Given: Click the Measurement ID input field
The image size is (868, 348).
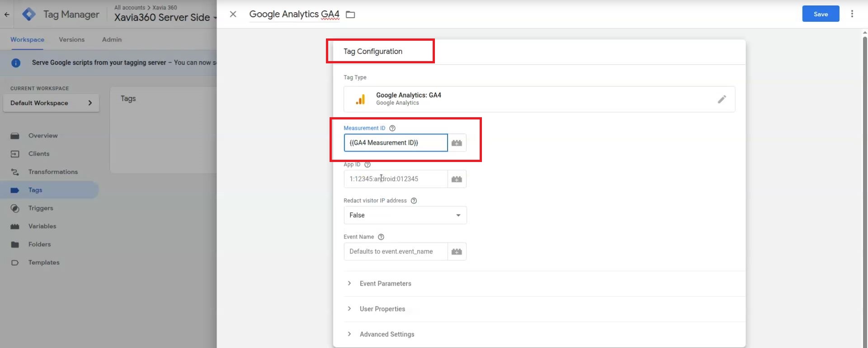Looking at the screenshot, I should [396, 143].
